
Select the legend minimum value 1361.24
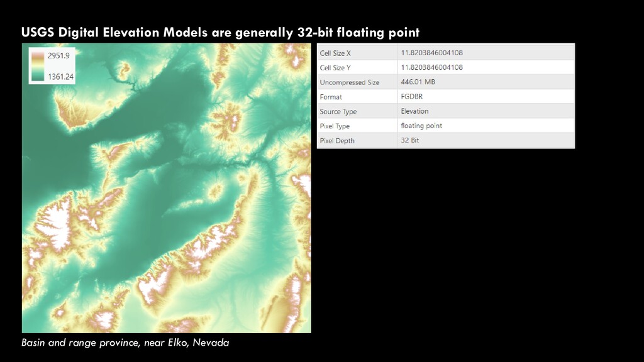[61, 76]
